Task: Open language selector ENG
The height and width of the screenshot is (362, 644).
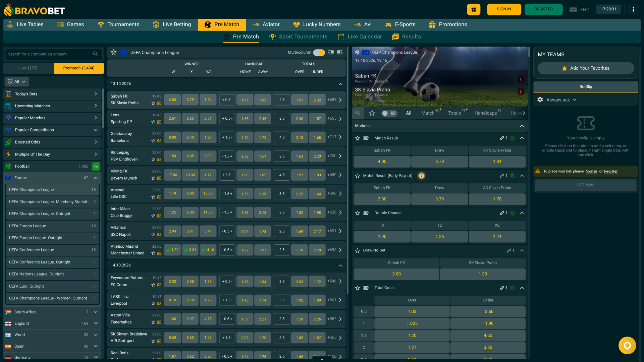Action: [x=579, y=9]
